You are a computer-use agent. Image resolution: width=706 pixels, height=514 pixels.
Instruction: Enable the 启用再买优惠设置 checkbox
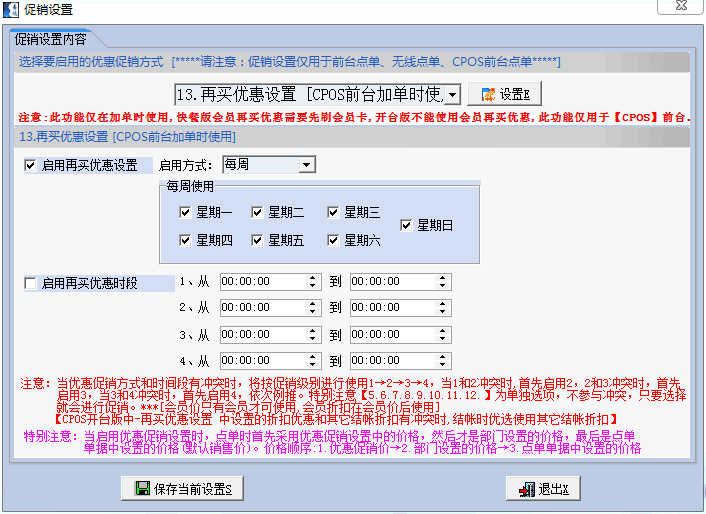point(30,165)
